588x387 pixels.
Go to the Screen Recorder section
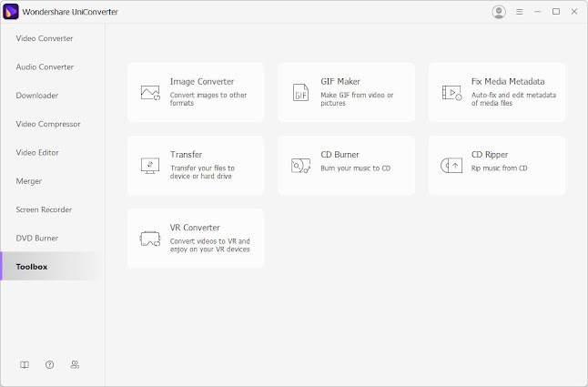pos(44,209)
